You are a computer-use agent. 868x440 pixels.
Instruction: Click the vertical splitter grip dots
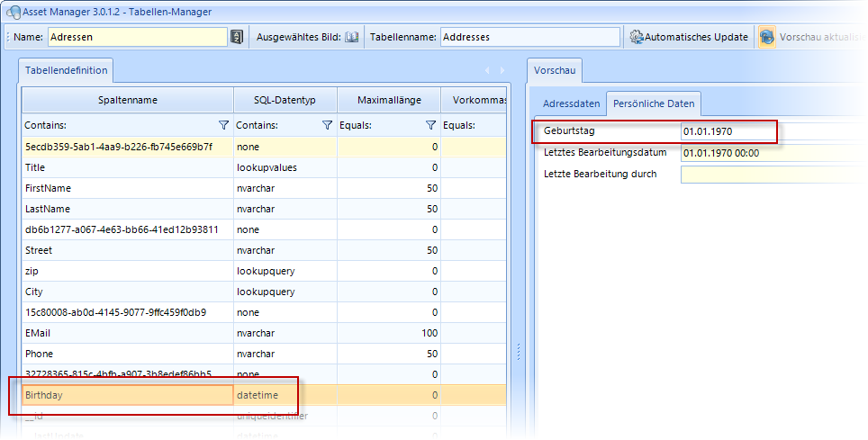[518, 352]
